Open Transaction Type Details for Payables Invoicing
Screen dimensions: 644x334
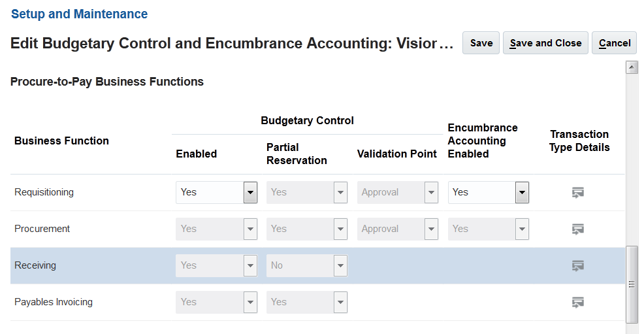coord(577,302)
